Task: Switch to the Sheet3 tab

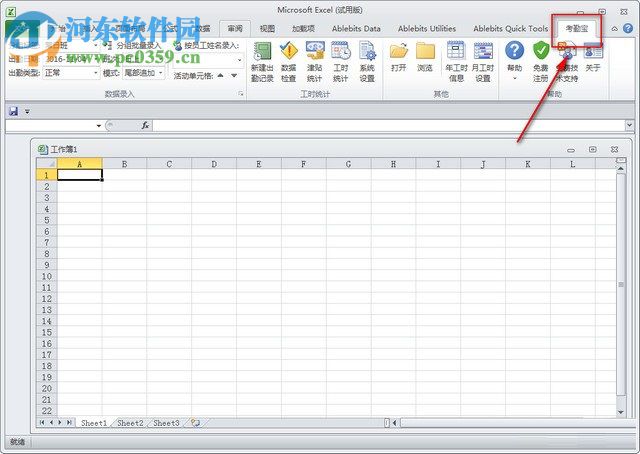Action: coord(166,423)
